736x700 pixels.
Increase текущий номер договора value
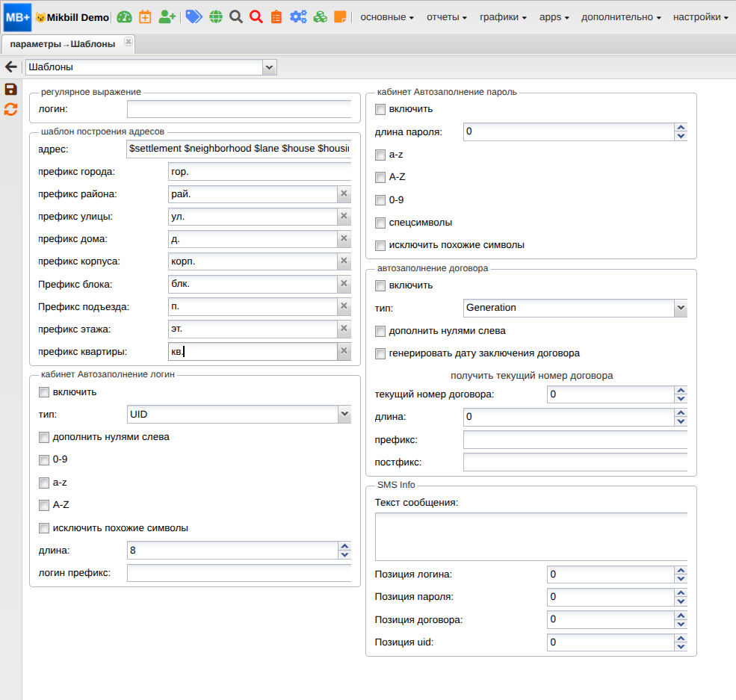[681, 391]
